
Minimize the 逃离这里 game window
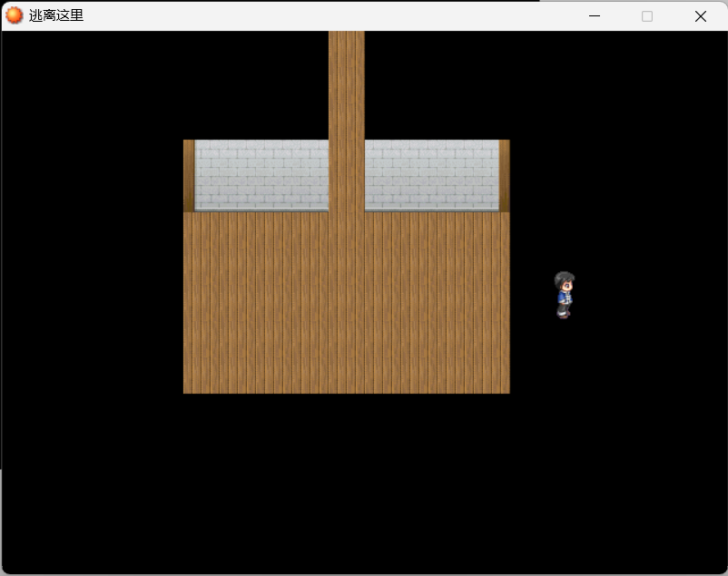coord(595,16)
